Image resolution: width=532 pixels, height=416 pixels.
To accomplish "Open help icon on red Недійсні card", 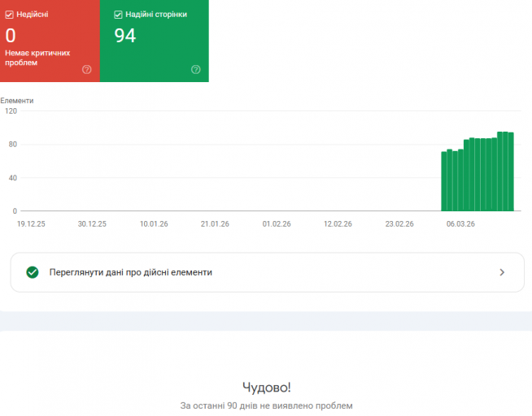I will click(x=87, y=69).
